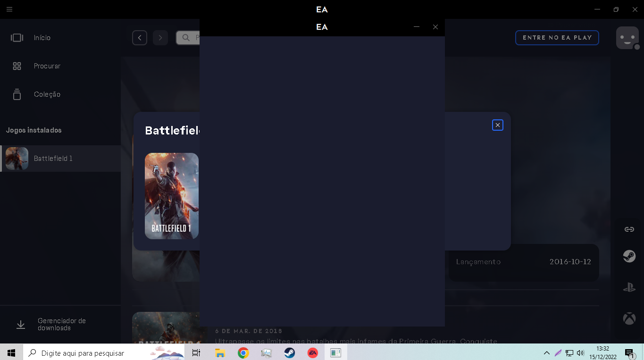Click the Início screen icon
This screenshot has height=360, width=644.
click(x=17, y=38)
